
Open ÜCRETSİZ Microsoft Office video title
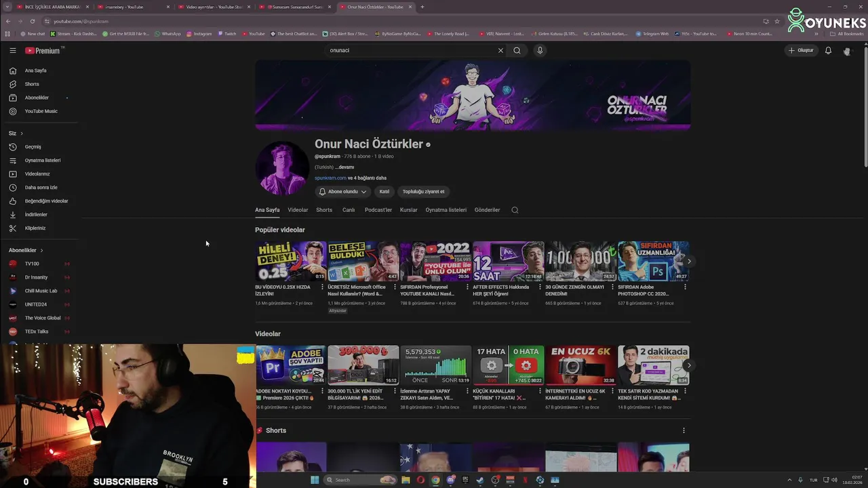tap(357, 290)
